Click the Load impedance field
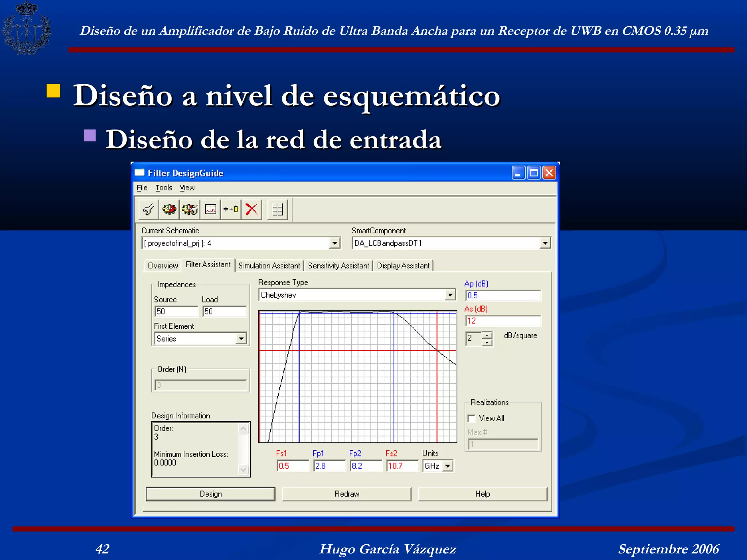The image size is (747, 560). 225,311
